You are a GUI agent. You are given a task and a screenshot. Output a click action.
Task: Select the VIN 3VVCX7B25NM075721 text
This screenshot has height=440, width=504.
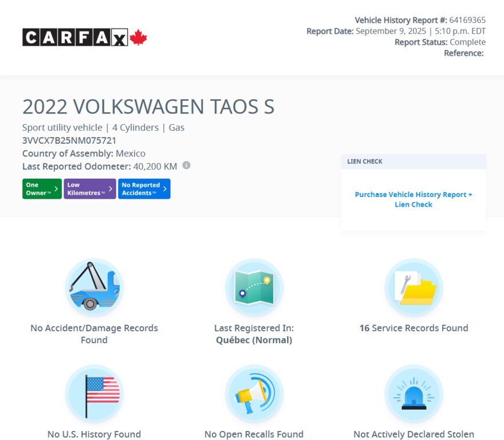tap(69, 140)
